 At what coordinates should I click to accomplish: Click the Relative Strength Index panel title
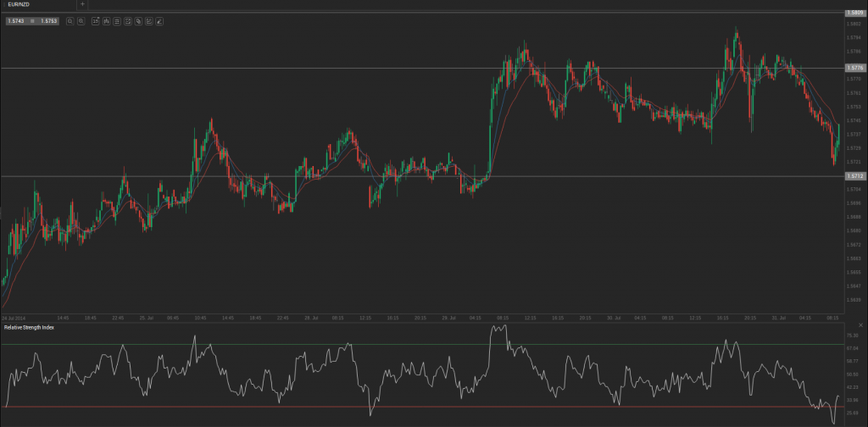[29, 327]
